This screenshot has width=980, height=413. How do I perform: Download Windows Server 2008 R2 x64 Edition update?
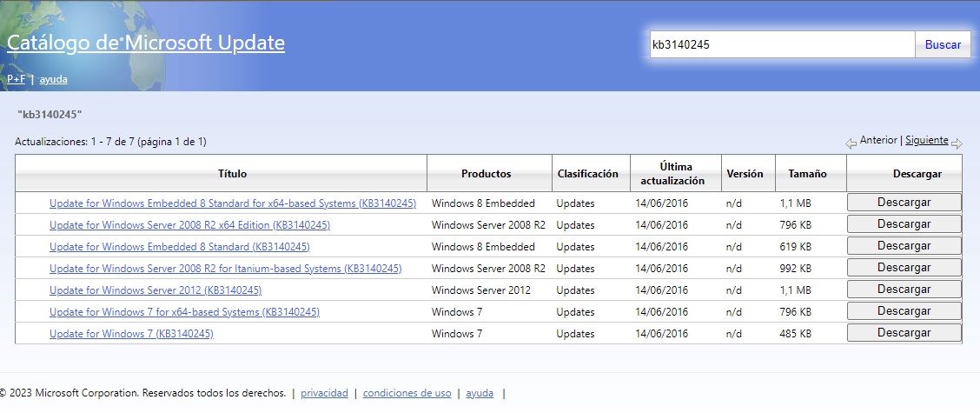[904, 224]
